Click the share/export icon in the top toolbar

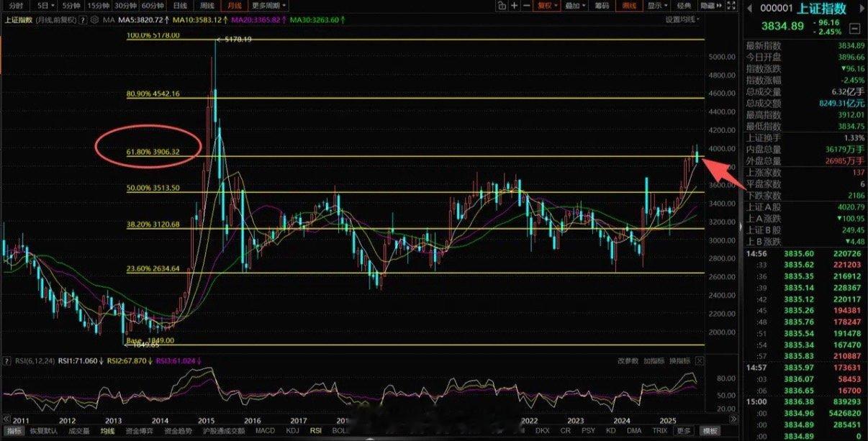(502, 5)
